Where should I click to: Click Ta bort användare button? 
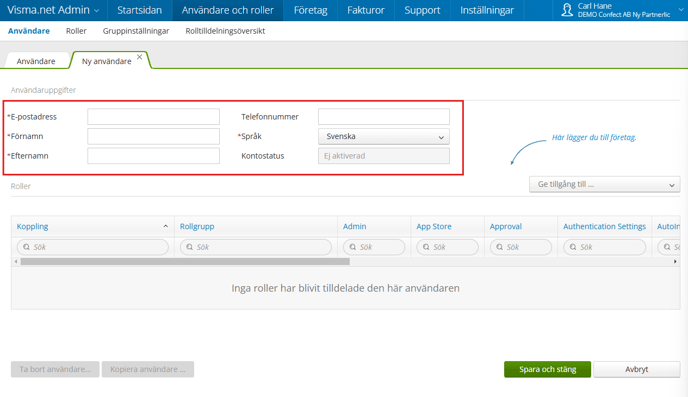tap(55, 369)
